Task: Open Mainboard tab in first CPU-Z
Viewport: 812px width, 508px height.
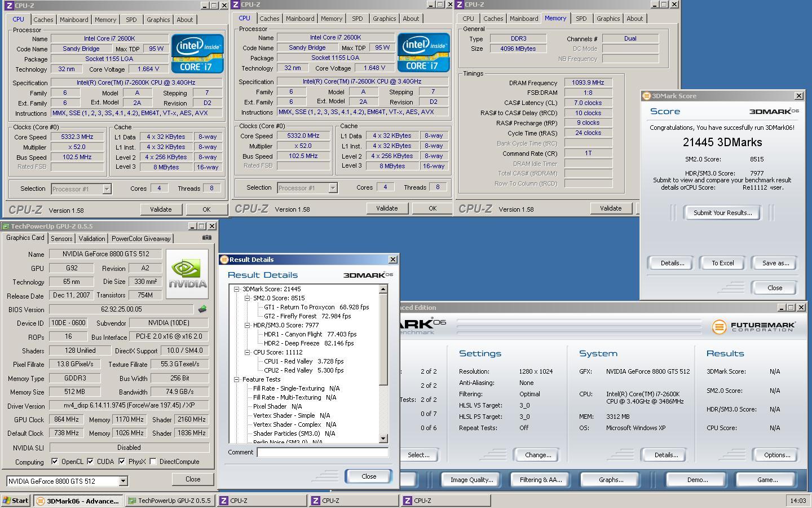Action: coord(74,20)
